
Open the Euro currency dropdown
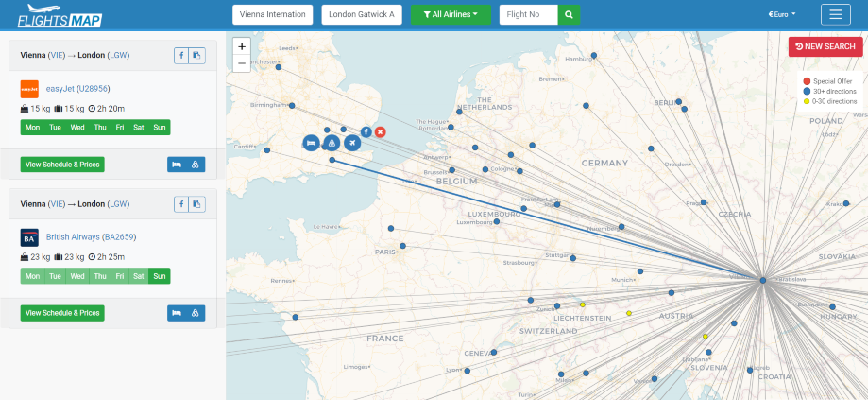[782, 14]
